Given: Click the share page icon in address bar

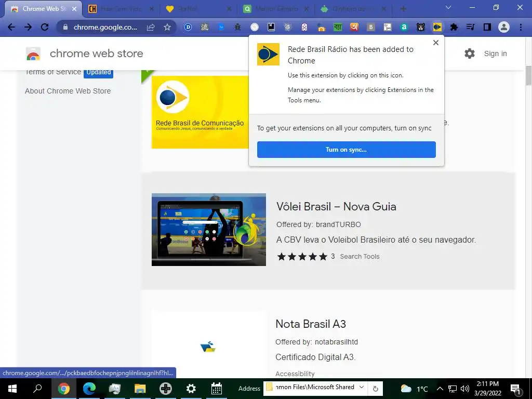Looking at the screenshot, I should coord(151,27).
